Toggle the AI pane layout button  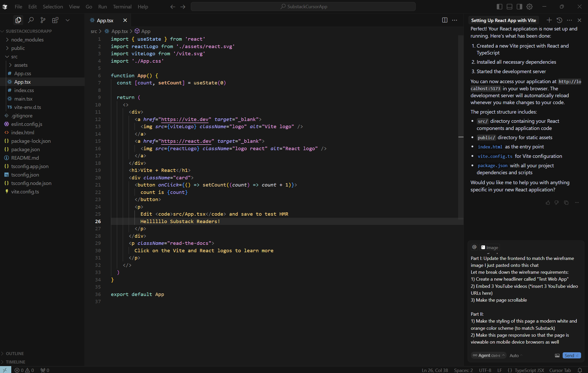point(519,7)
